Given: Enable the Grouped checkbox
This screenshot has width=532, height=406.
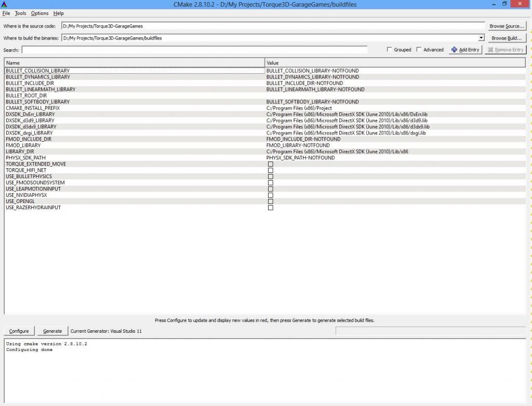Looking at the screenshot, I should [390, 50].
